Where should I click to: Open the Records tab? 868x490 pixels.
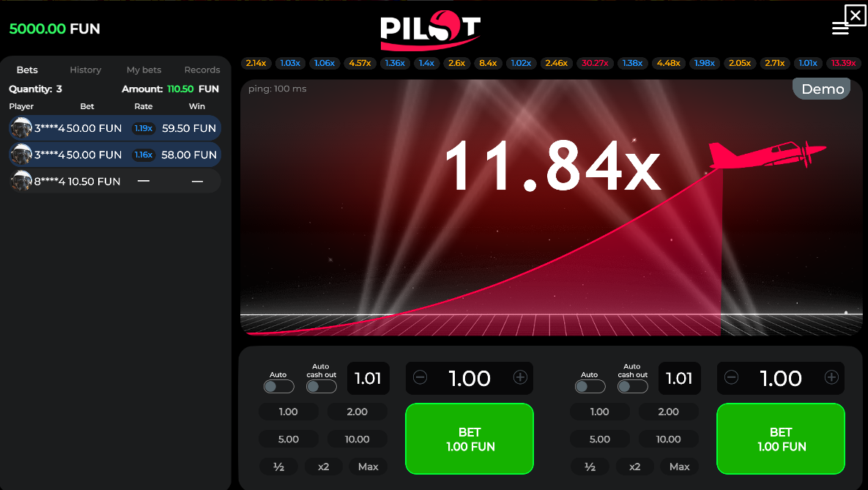pos(202,70)
